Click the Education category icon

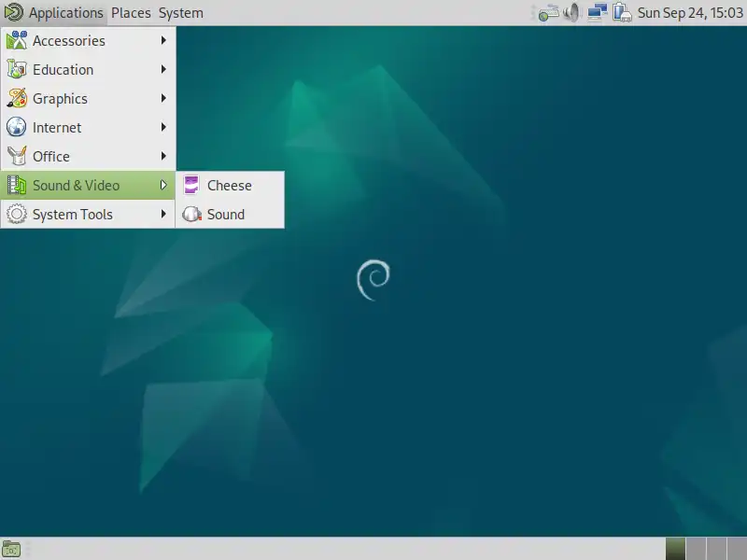[x=17, y=69]
